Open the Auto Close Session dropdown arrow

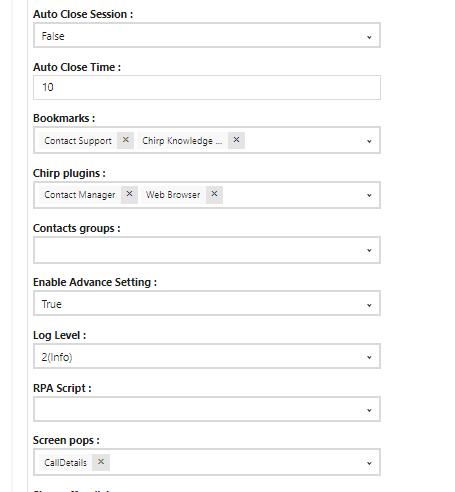click(x=369, y=37)
